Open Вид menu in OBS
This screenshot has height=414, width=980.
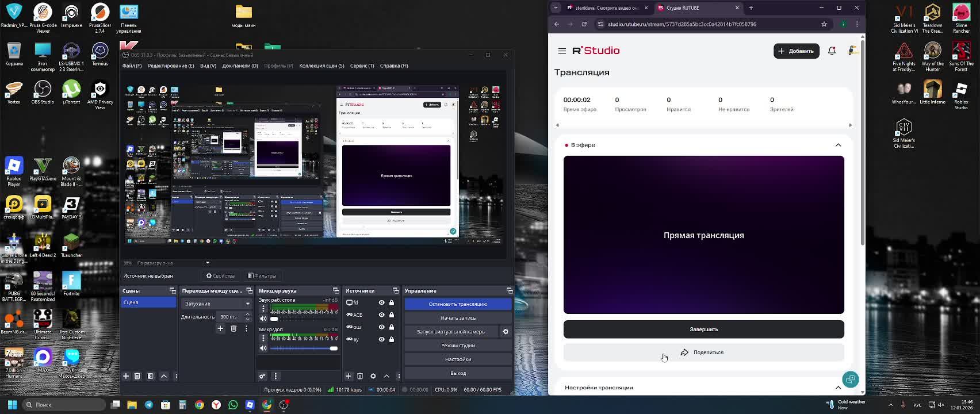(x=208, y=66)
